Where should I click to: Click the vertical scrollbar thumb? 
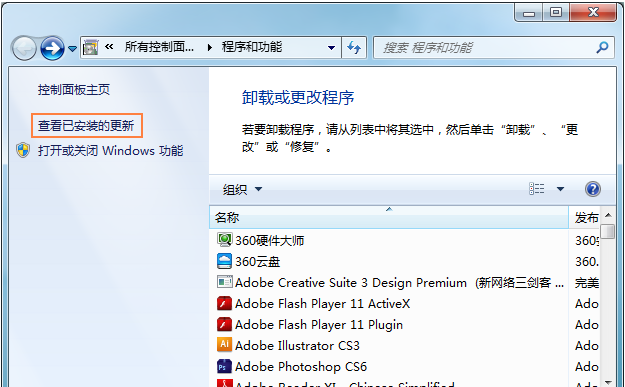pos(608,232)
